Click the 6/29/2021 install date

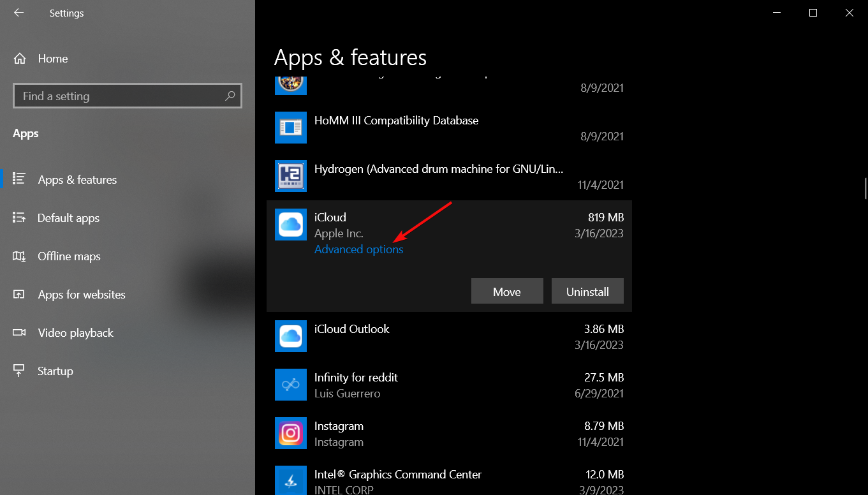(x=600, y=394)
